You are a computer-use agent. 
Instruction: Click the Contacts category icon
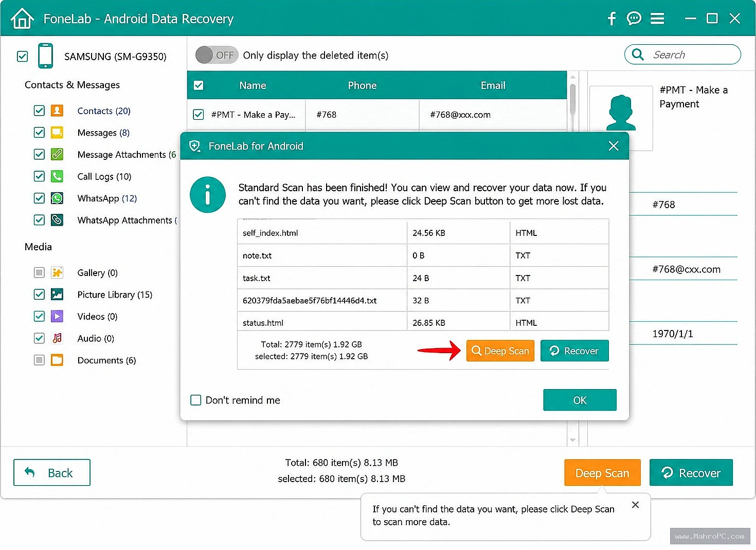click(57, 111)
